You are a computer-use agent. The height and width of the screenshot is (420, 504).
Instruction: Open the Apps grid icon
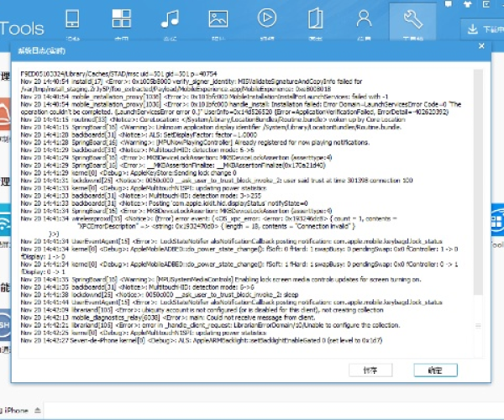(122, 20)
